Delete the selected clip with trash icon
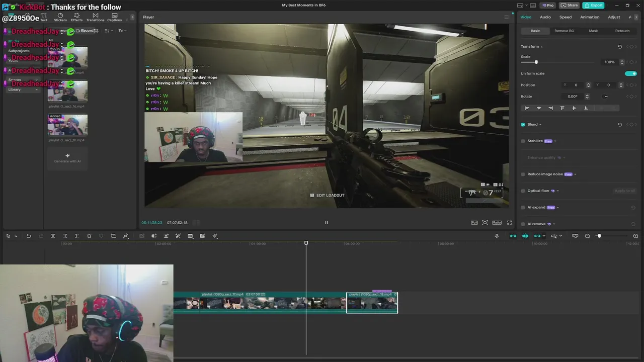This screenshot has height=362, width=644. click(x=89, y=236)
